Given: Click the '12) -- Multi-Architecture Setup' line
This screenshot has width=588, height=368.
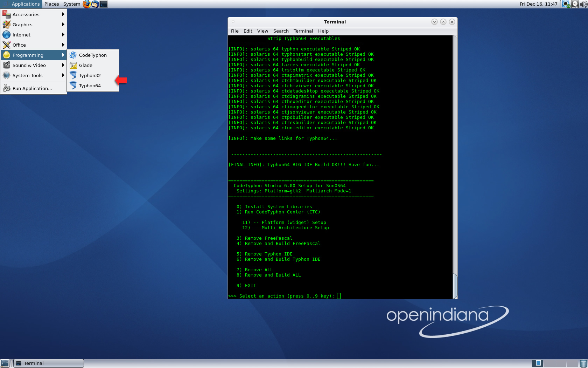Looking at the screenshot, I should (285, 228).
